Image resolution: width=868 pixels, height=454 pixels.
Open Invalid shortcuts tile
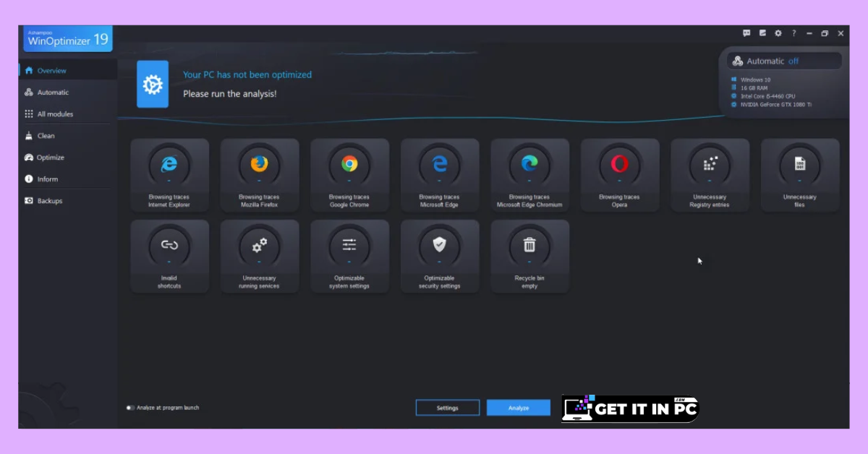[x=170, y=257]
